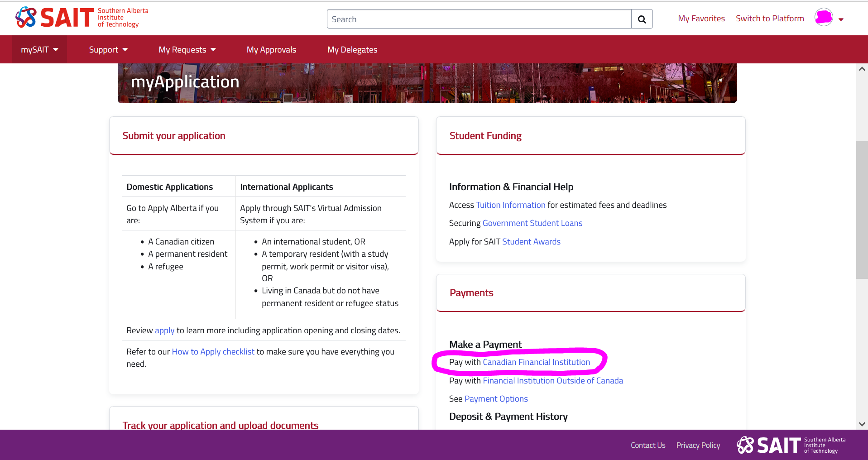868x460 pixels.
Task: Open Financial Institution Outside of Canada link
Action: coord(553,381)
